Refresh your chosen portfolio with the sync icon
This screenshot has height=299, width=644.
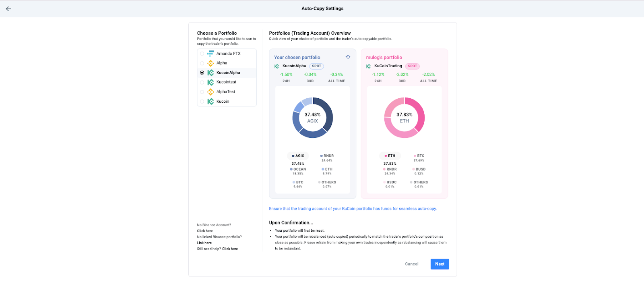[x=348, y=57]
